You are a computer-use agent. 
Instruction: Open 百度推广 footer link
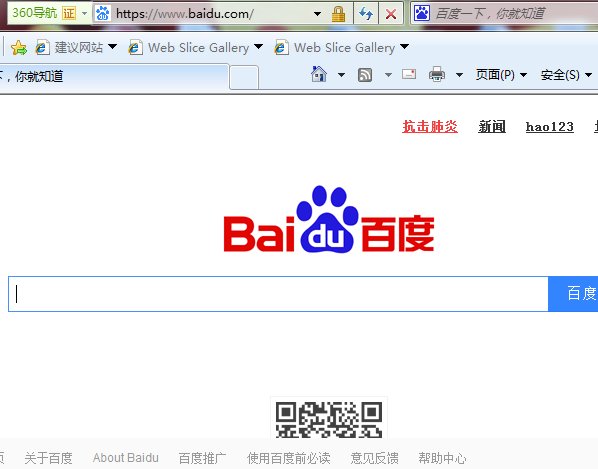click(203, 458)
